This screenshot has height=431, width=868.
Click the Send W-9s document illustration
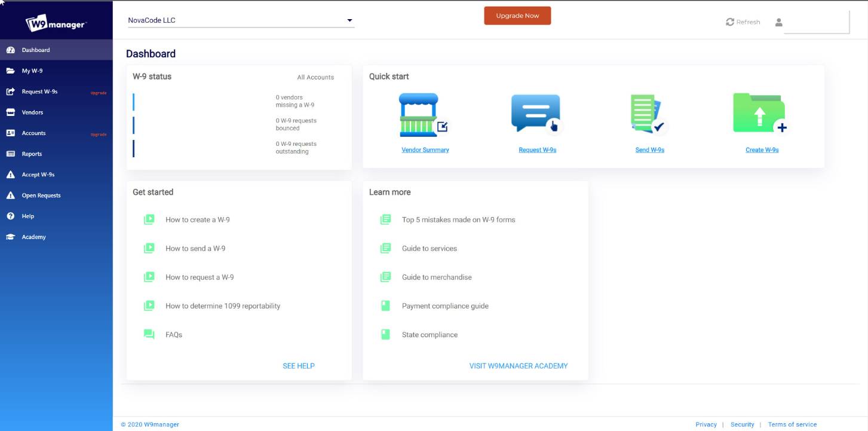click(649, 114)
